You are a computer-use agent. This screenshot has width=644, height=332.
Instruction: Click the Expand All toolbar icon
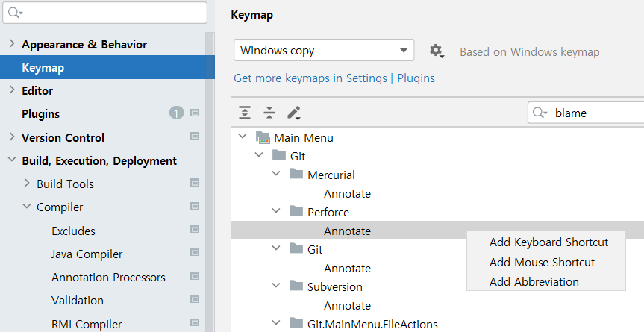(245, 113)
